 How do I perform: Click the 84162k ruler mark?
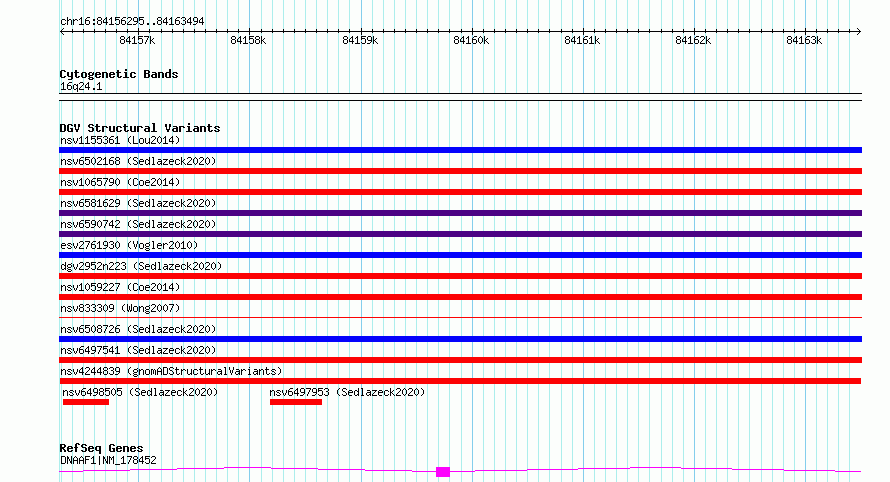693,40
